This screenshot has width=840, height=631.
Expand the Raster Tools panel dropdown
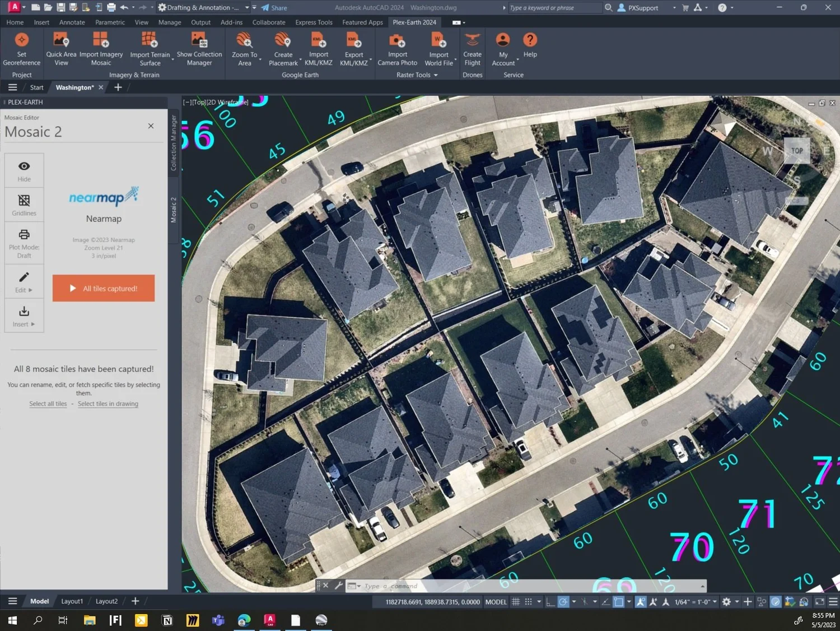437,75
